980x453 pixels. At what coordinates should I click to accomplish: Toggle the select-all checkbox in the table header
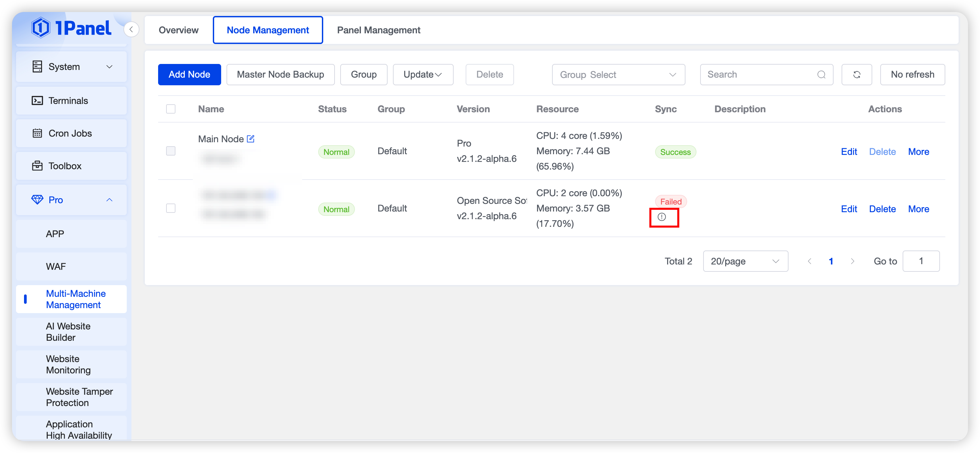pos(171,109)
